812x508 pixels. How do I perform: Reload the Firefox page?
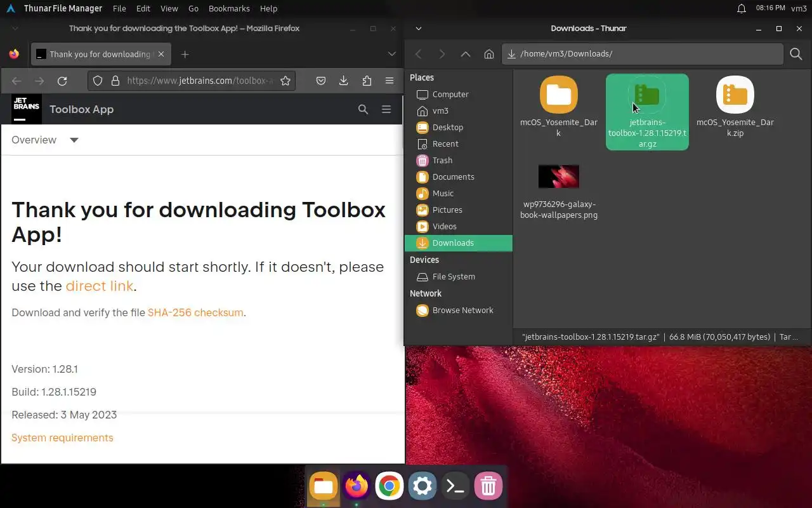pyautogui.click(x=62, y=81)
